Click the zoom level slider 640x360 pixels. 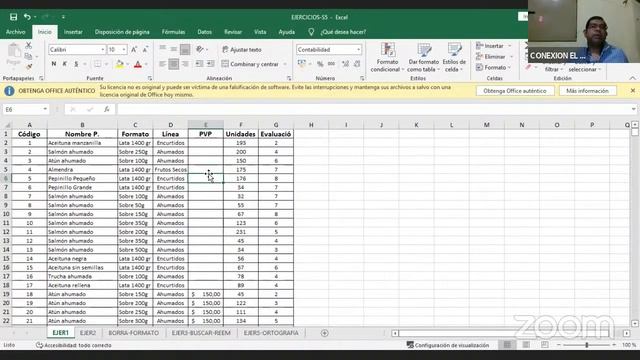[x=587, y=345]
